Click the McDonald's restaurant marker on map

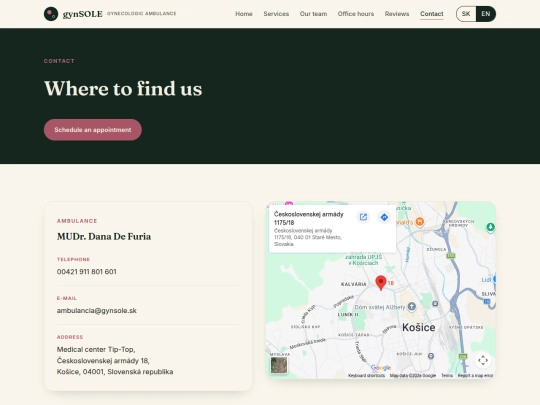tap(419, 222)
